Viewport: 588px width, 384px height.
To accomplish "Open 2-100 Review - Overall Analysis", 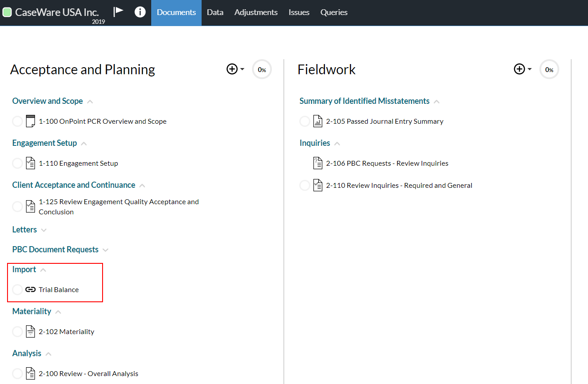I will tap(88, 373).
